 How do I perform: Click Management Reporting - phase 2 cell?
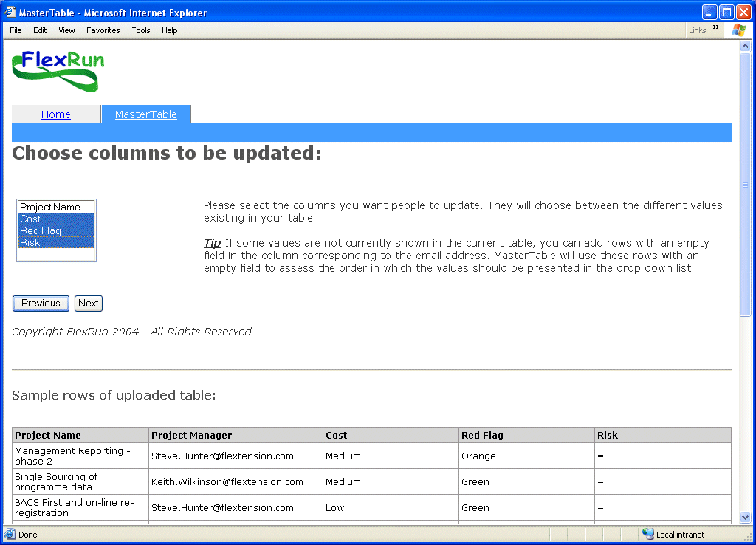(x=80, y=456)
